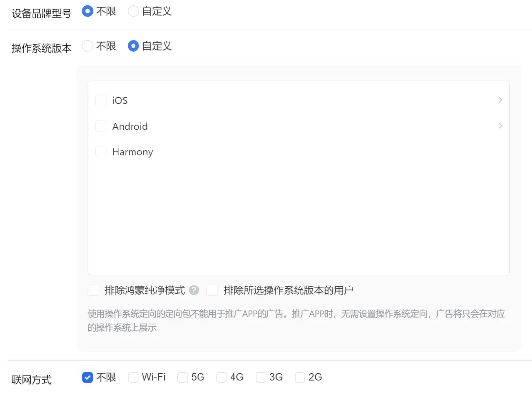Check the 4G network option
This screenshot has width=532, height=395.
221,377
